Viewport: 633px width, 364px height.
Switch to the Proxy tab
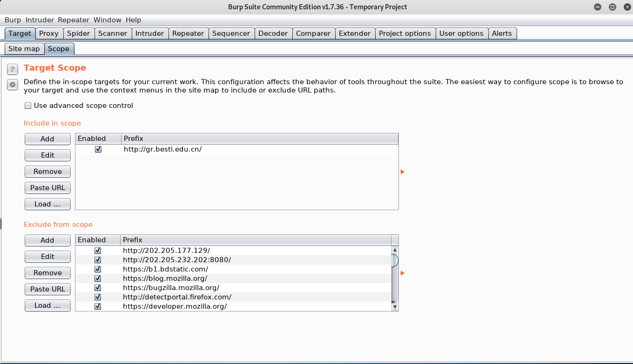49,33
